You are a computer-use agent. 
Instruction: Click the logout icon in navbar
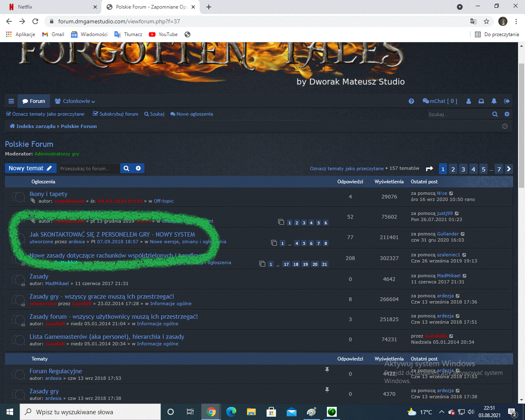click(507, 101)
